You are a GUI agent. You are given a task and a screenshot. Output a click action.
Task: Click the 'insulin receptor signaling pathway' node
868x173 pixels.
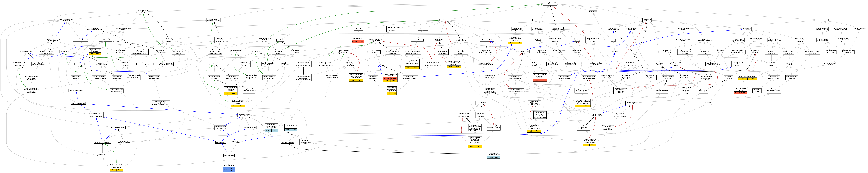pos(596,115)
